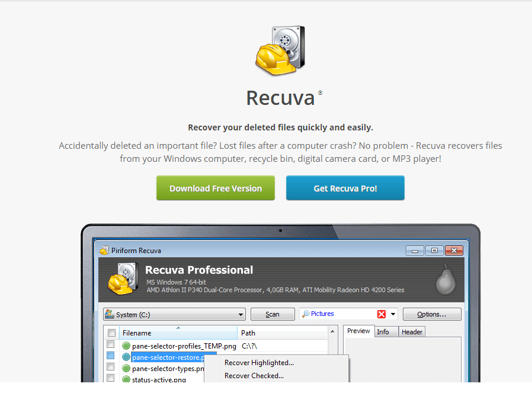Click the Get Recuva Pro! button
This screenshot has width=532, height=393.
click(x=345, y=188)
